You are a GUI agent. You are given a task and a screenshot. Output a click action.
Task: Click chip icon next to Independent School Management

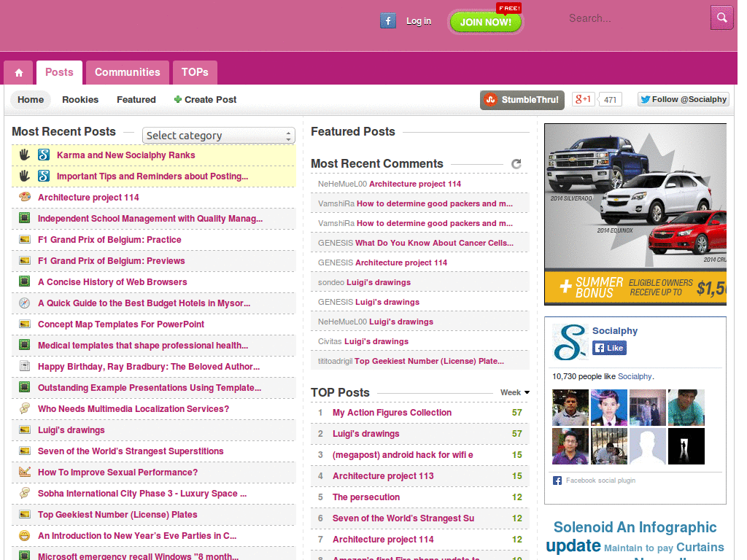(24, 218)
